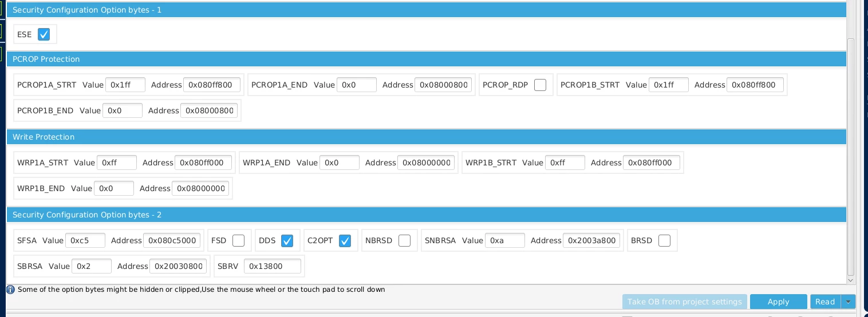Image resolution: width=868 pixels, height=317 pixels.
Task: Click PCROP1A_STRT address field 0x080ff800
Action: point(212,85)
